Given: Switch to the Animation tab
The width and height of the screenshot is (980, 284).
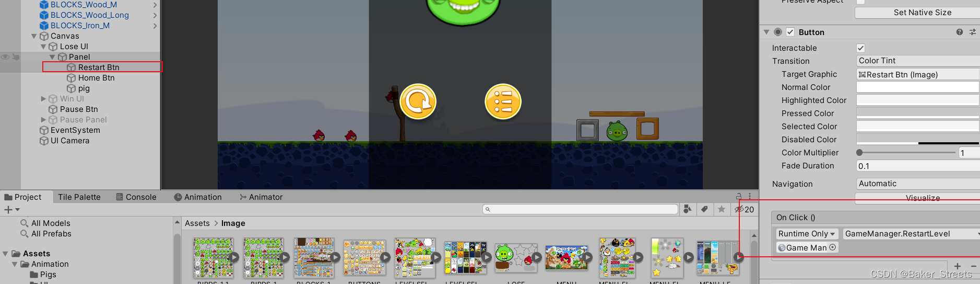Looking at the screenshot, I should [x=198, y=197].
